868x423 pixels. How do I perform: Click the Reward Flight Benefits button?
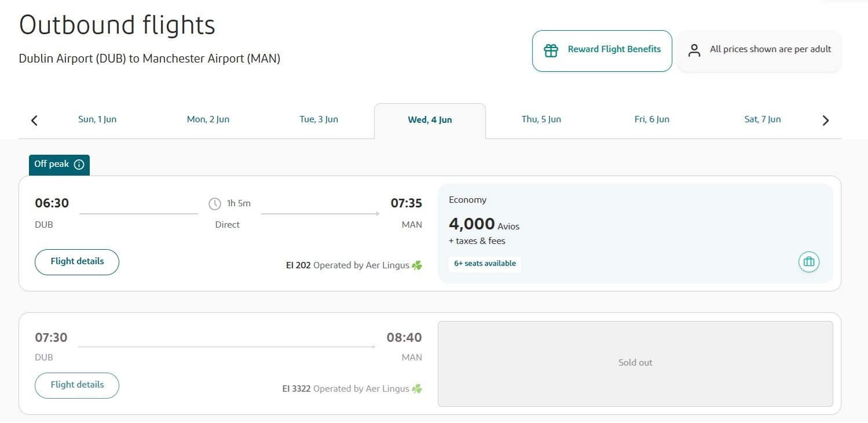coord(602,51)
